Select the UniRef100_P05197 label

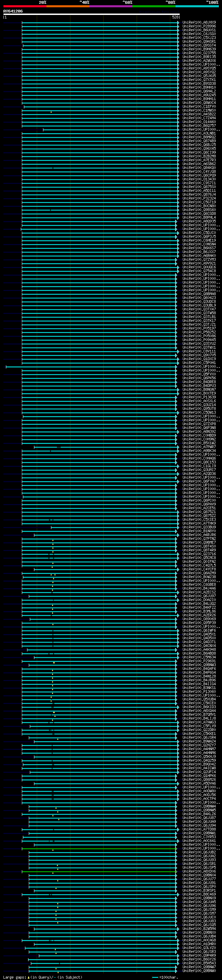[199, 328]
